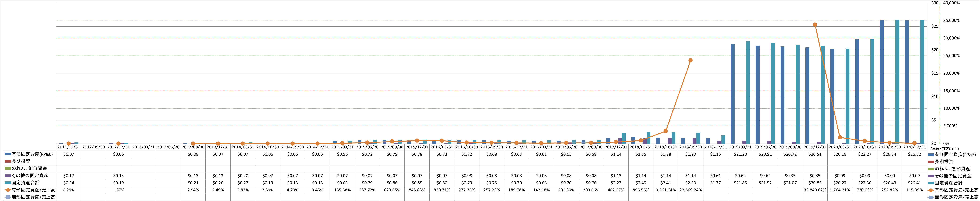This screenshot has width=980, height=201.
Task: Click the $0.24 fixed assets total cell
Action: click(69, 183)
